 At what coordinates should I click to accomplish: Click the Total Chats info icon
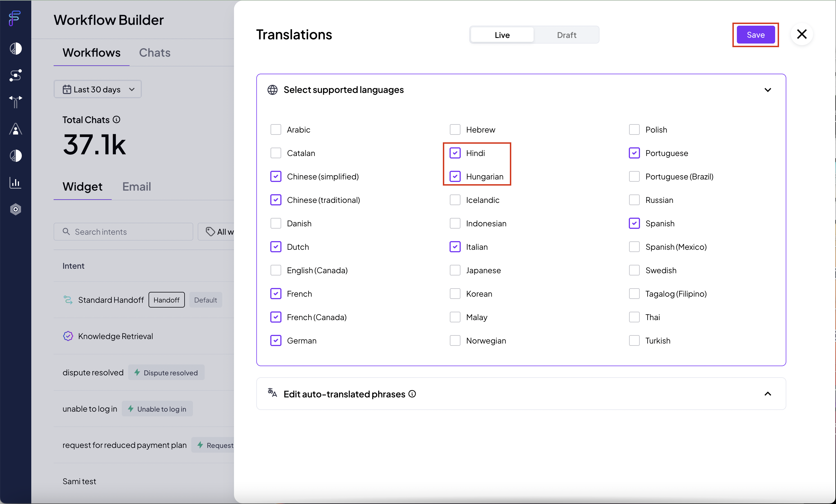tap(116, 119)
